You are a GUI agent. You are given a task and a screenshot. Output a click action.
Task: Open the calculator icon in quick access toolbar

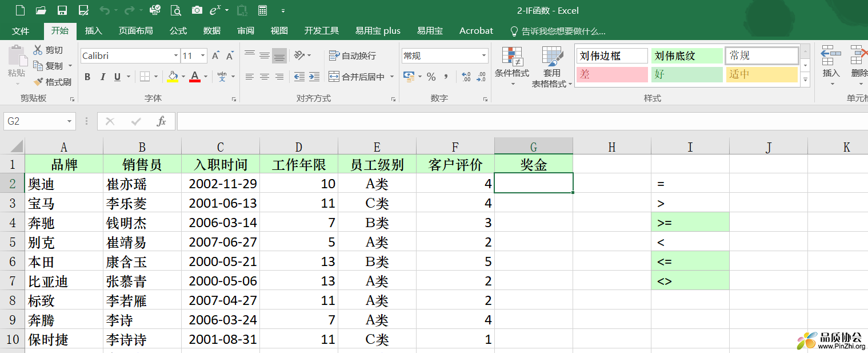[263, 10]
